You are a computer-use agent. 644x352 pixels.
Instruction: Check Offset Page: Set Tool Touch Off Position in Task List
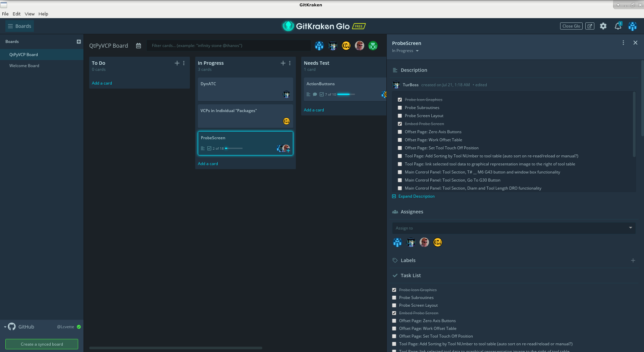pos(394,336)
